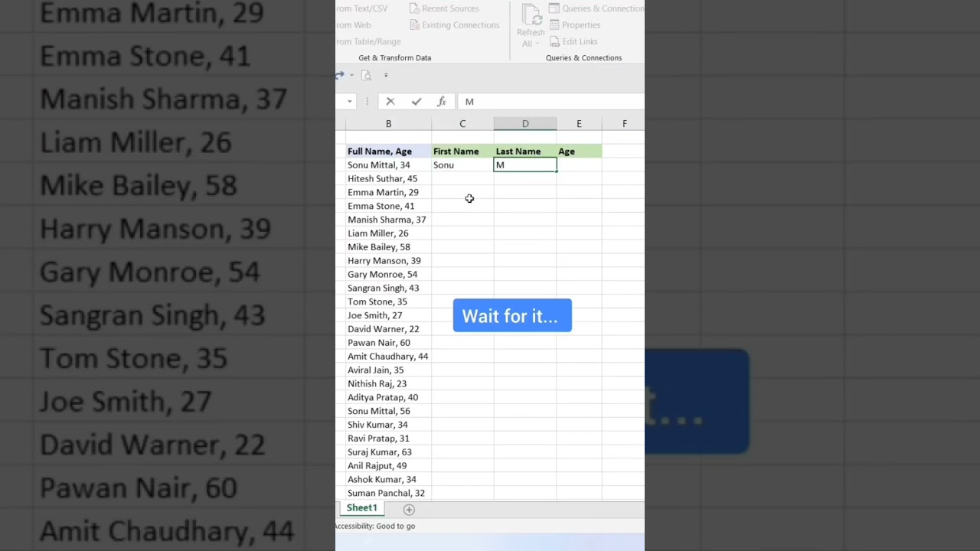This screenshot has width=980, height=551.
Task: Click the Properties icon in the ribbon
Action: (554, 25)
